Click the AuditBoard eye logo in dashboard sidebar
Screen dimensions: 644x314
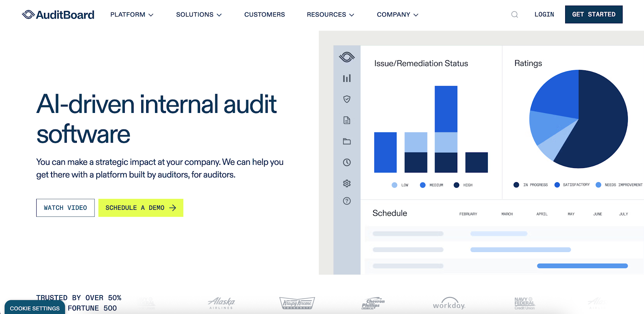[347, 57]
